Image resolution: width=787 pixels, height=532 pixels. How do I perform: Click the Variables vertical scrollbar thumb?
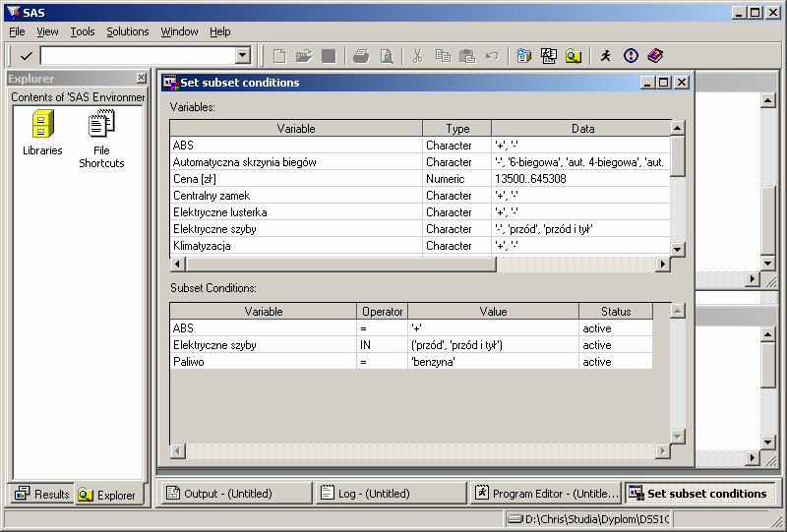click(678, 156)
